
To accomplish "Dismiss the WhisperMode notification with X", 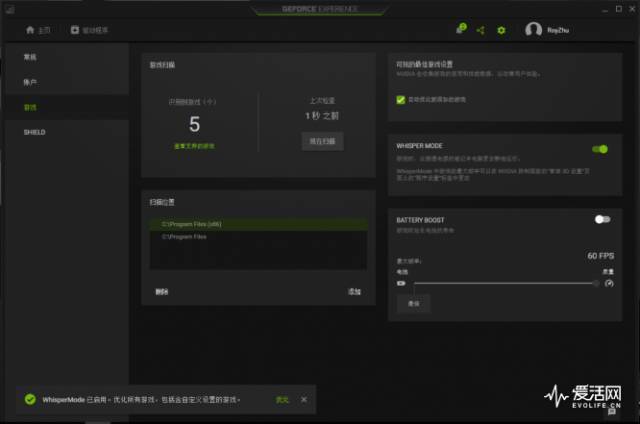I will tap(304, 399).
